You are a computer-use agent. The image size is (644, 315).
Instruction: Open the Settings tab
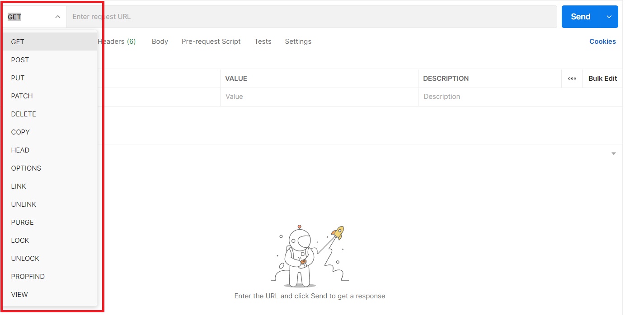(x=298, y=41)
